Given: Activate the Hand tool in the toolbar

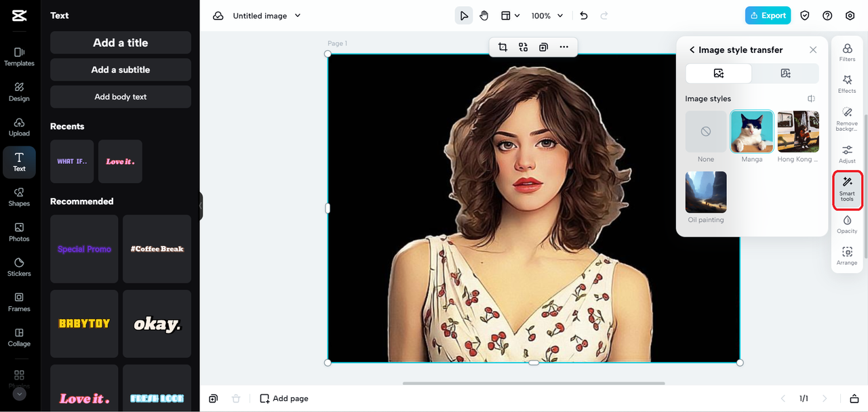Looking at the screenshot, I should pos(484,15).
